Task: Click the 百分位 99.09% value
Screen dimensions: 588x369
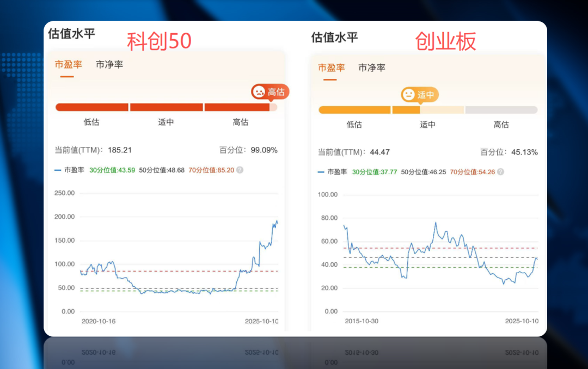Action: pyautogui.click(x=264, y=150)
